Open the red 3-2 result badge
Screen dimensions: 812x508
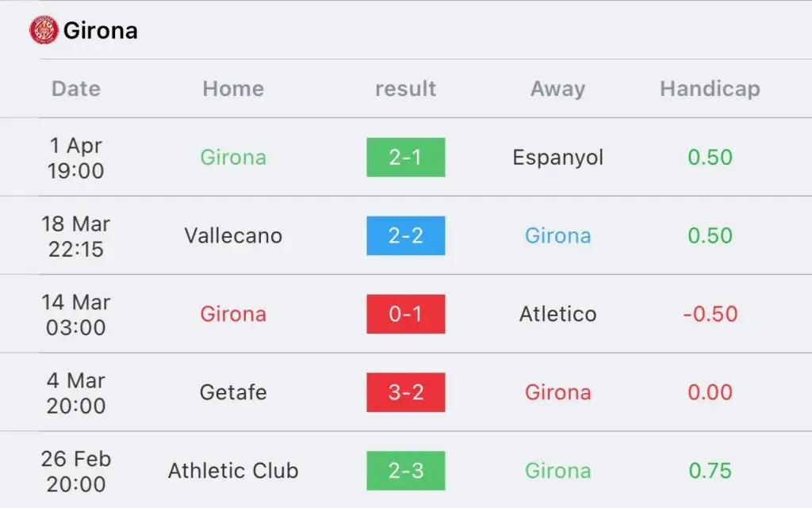point(405,392)
